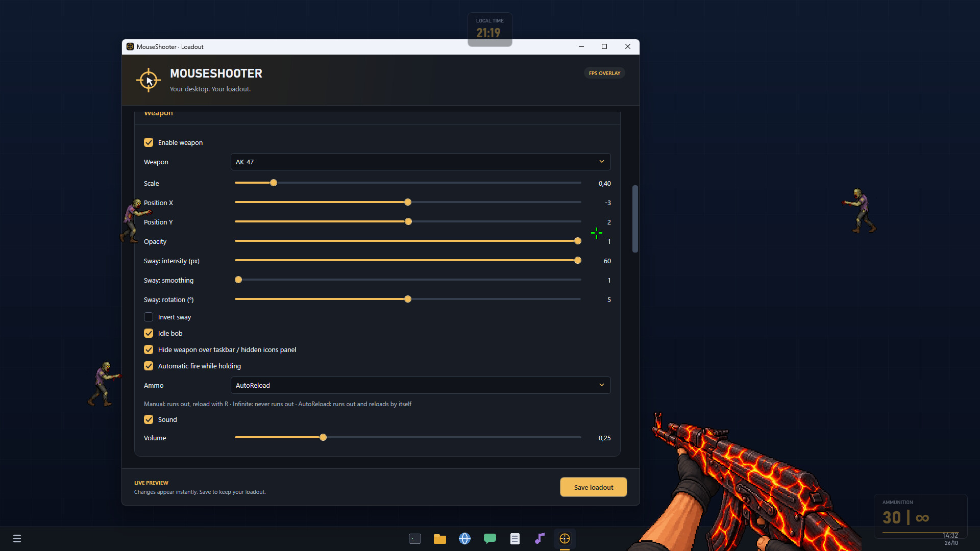Toggle the Idle bob checkbox
Image resolution: width=980 pixels, height=551 pixels.
(x=149, y=333)
